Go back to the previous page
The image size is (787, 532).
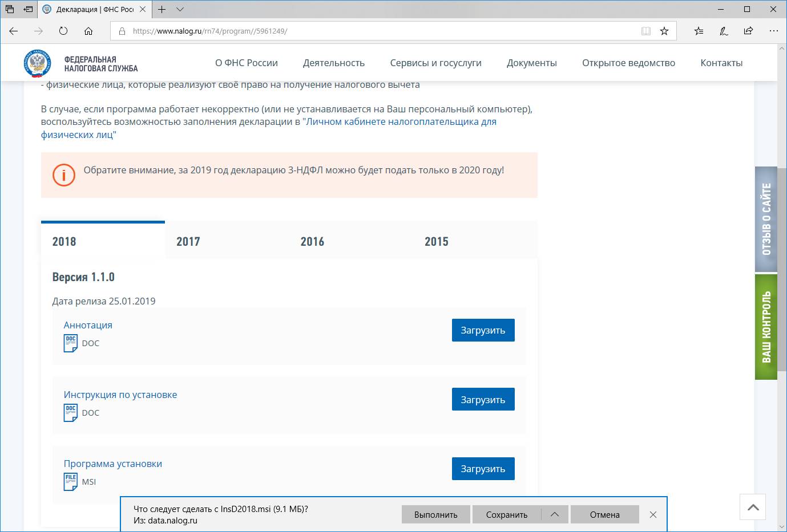[x=14, y=31]
